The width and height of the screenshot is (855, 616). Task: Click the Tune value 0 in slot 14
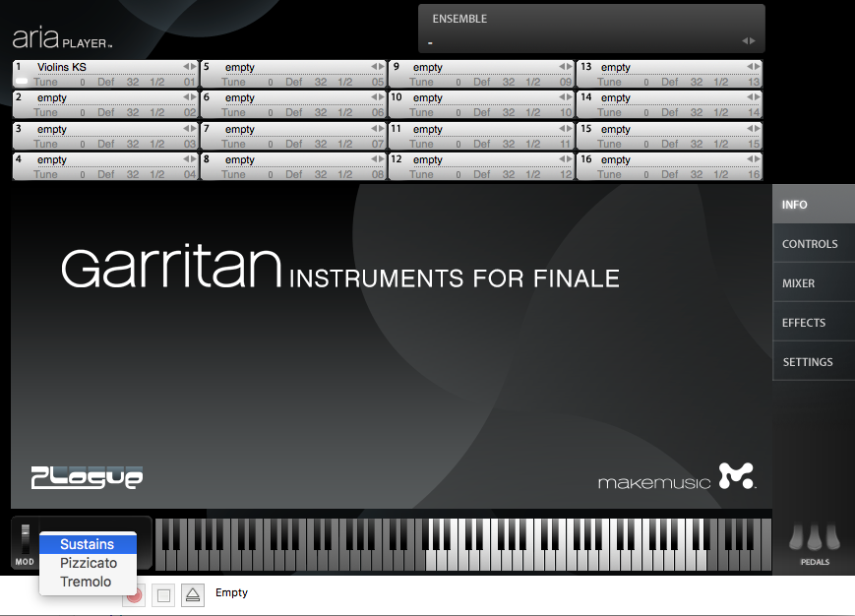click(x=646, y=113)
